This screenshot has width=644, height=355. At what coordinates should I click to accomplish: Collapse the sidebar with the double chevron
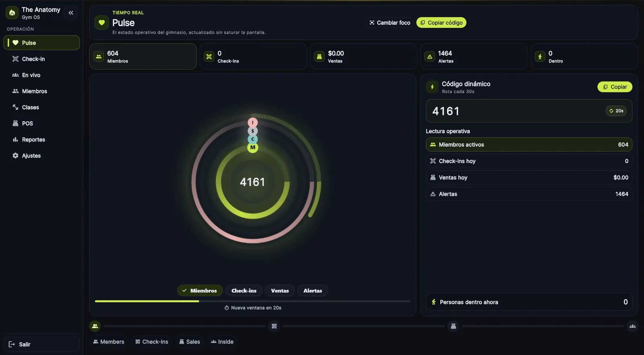(71, 13)
